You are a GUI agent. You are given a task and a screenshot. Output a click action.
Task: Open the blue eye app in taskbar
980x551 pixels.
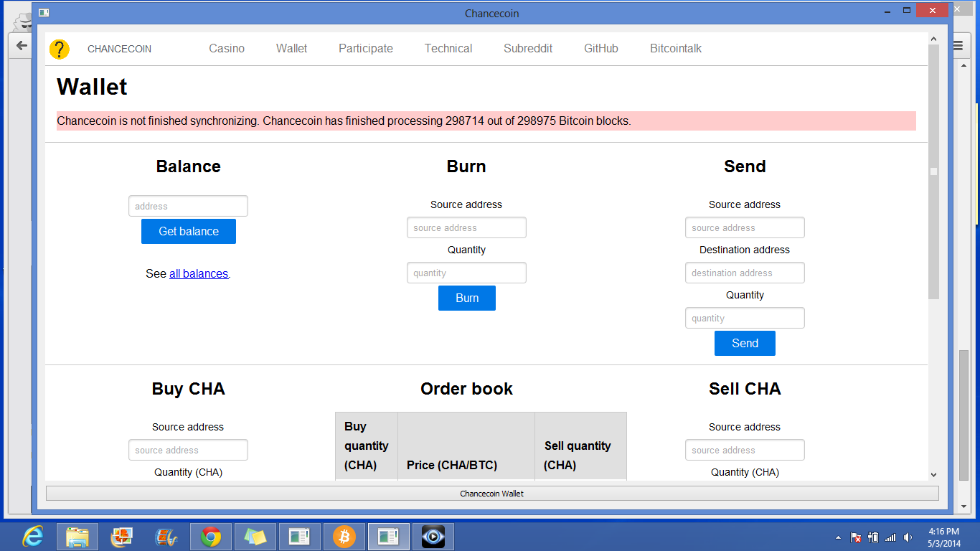(433, 537)
